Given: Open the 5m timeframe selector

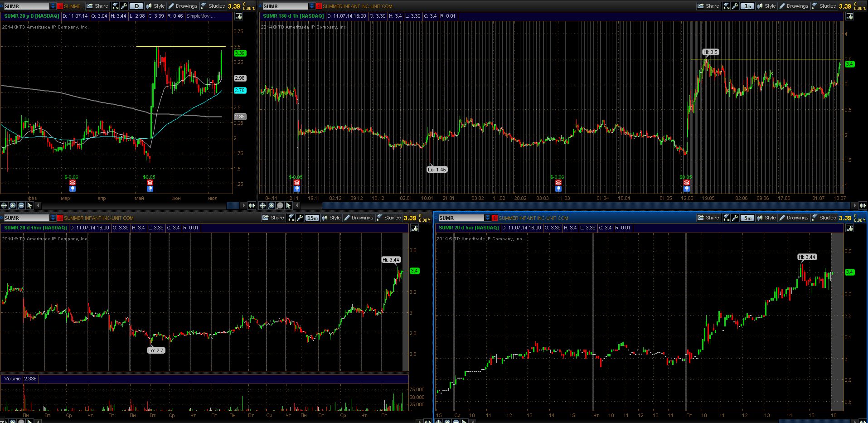Looking at the screenshot, I should 748,218.
